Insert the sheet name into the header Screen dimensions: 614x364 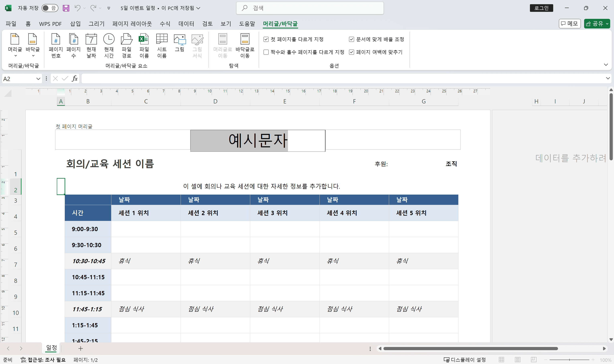[162, 45]
